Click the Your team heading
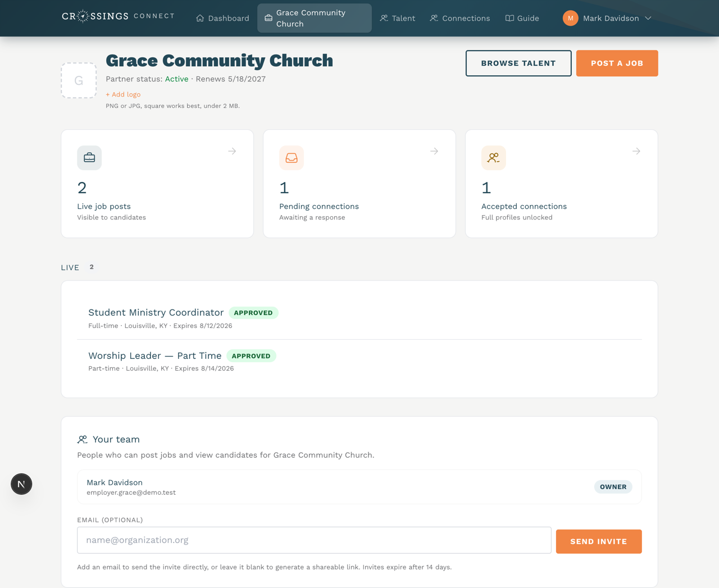Screen dimensions: 719x588 tap(116, 439)
